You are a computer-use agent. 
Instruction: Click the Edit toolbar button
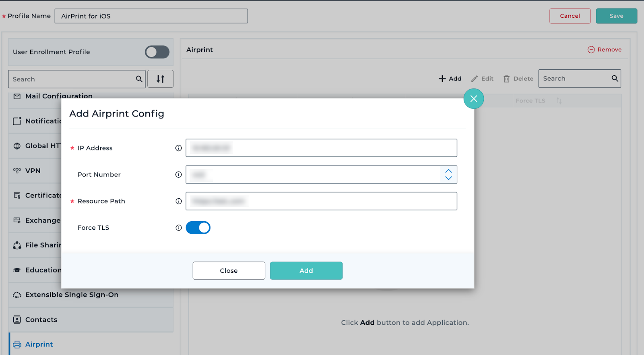(482, 79)
